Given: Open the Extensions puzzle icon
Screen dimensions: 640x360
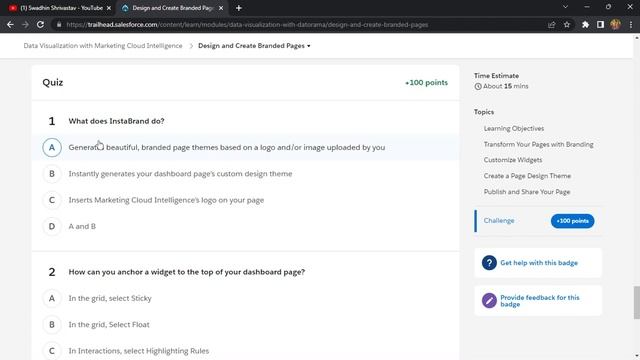Looking at the screenshot, I should 585,24.
